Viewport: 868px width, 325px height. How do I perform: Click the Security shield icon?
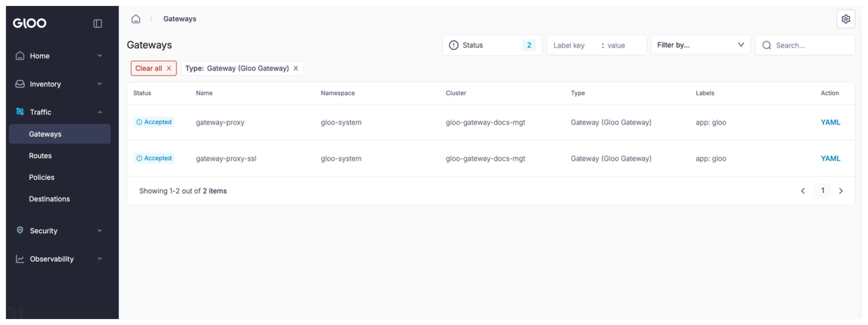(x=20, y=230)
